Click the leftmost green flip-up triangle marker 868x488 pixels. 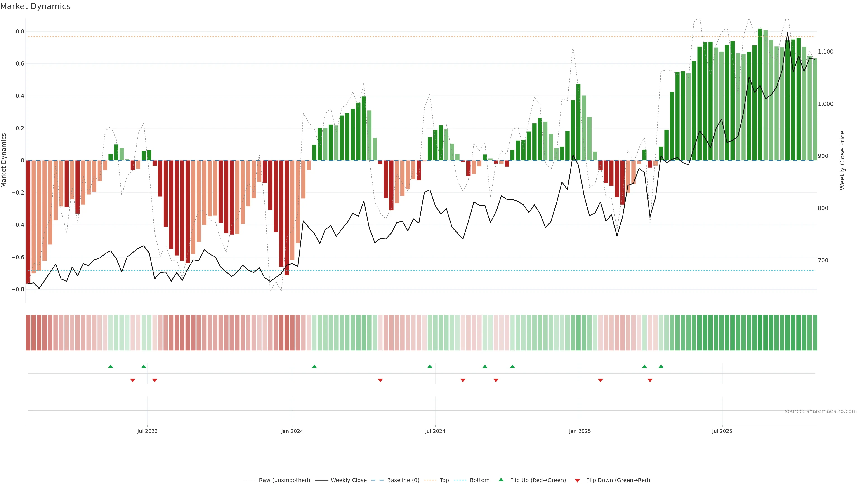pyautogui.click(x=111, y=366)
